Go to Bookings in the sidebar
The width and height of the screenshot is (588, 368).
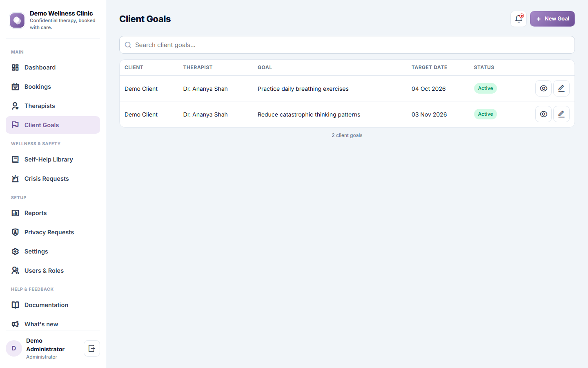53,87
